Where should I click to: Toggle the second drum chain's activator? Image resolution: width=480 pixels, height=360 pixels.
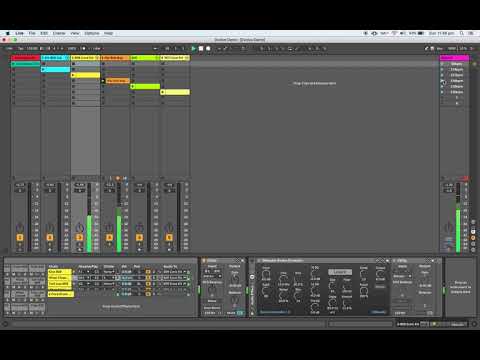(x=148, y=278)
